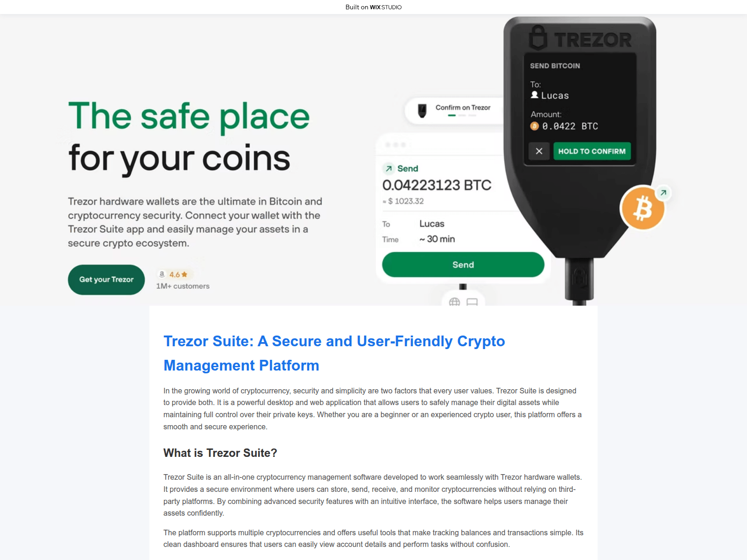Click the arrow icon next to Send label
747x560 pixels.
coord(388,168)
